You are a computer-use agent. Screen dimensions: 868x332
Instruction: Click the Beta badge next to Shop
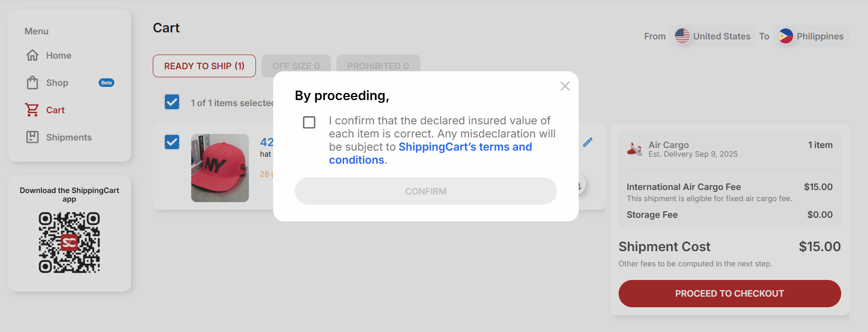click(x=106, y=83)
